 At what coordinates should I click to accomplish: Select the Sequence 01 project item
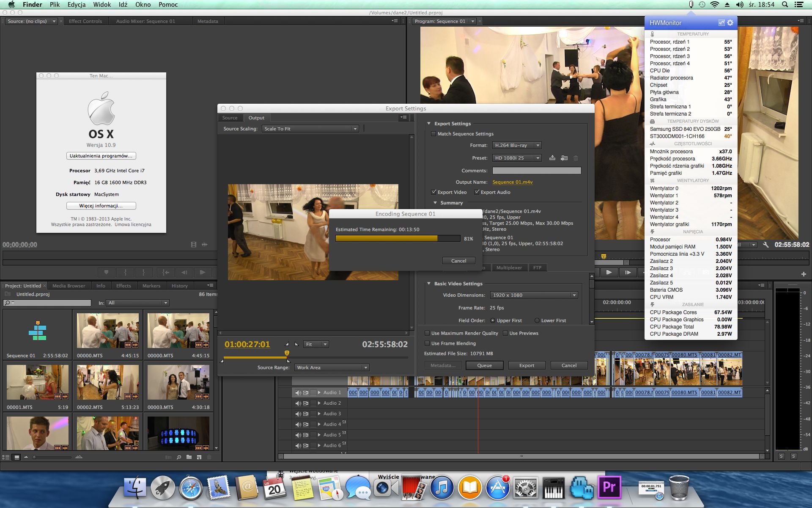click(x=38, y=334)
